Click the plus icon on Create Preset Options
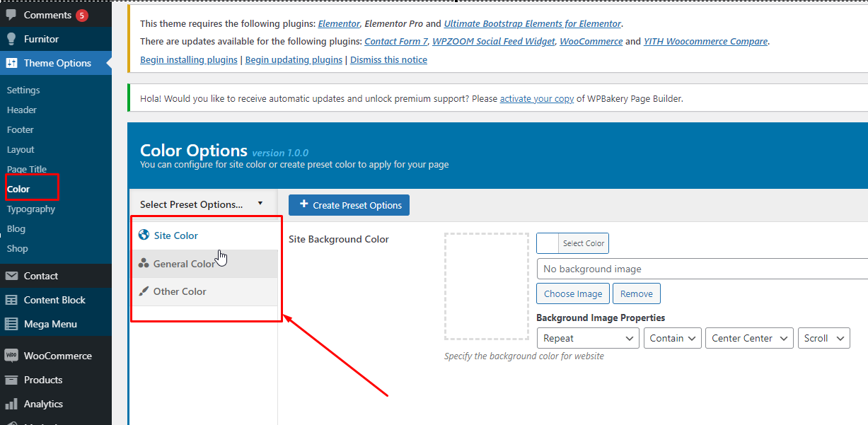 pos(304,204)
